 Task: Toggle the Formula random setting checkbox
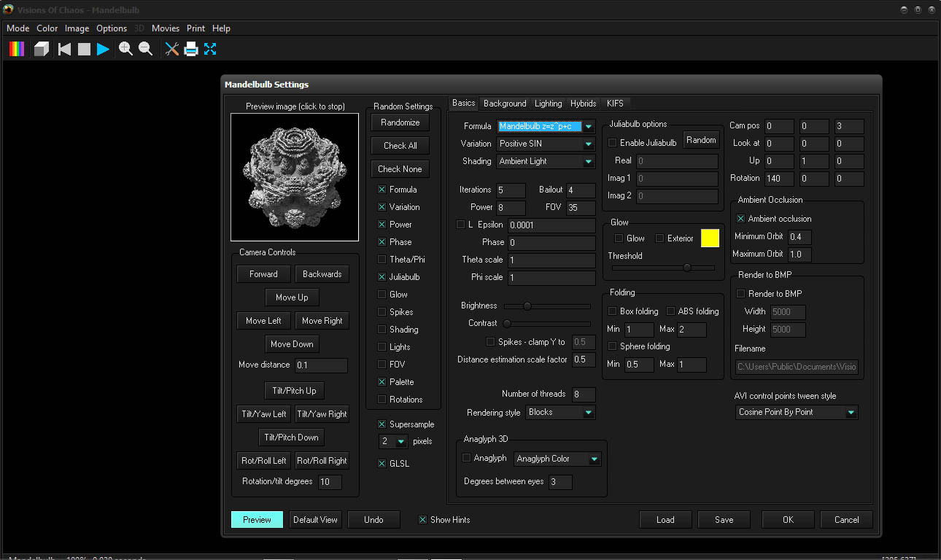(x=382, y=190)
